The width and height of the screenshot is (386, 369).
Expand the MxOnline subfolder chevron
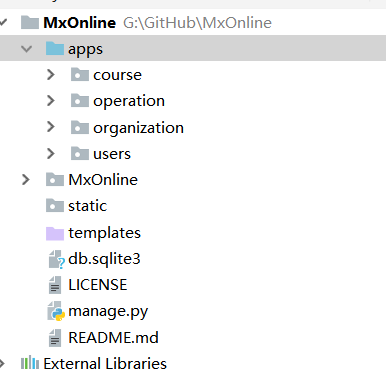pos(26,180)
